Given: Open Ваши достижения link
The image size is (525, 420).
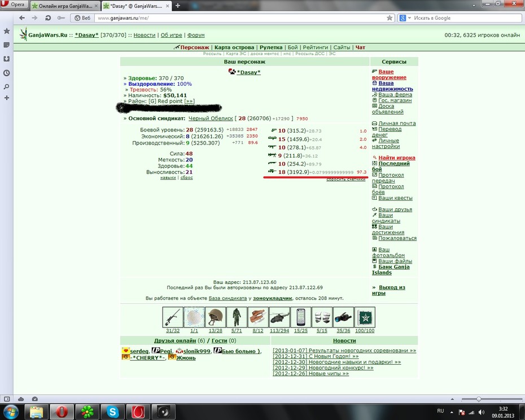Looking at the screenshot, I should click(388, 229).
